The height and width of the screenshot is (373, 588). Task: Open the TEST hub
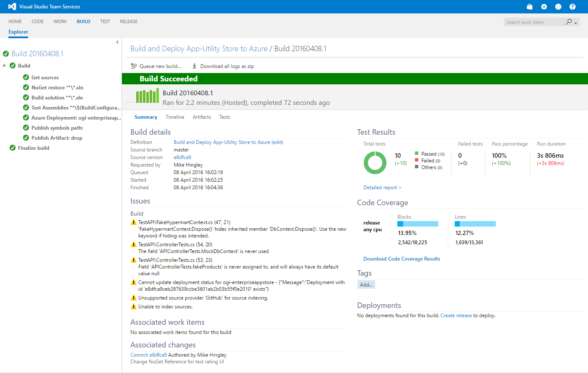[105, 21]
